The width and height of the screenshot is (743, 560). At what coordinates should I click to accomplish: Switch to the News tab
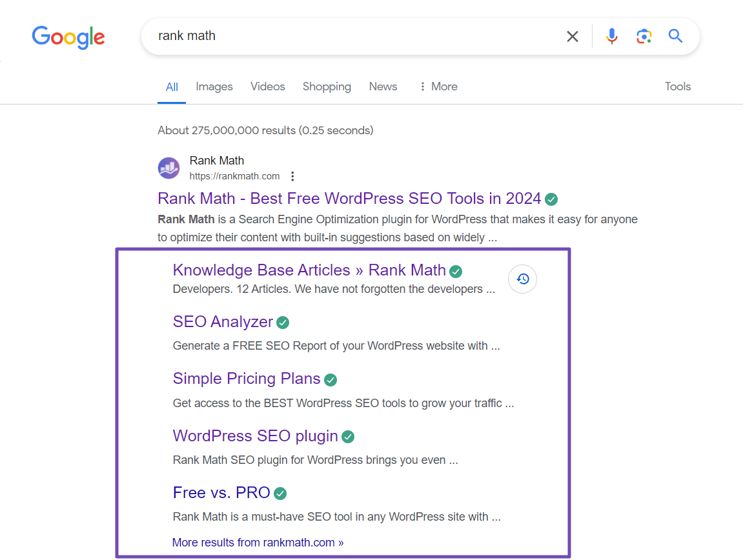click(383, 86)
